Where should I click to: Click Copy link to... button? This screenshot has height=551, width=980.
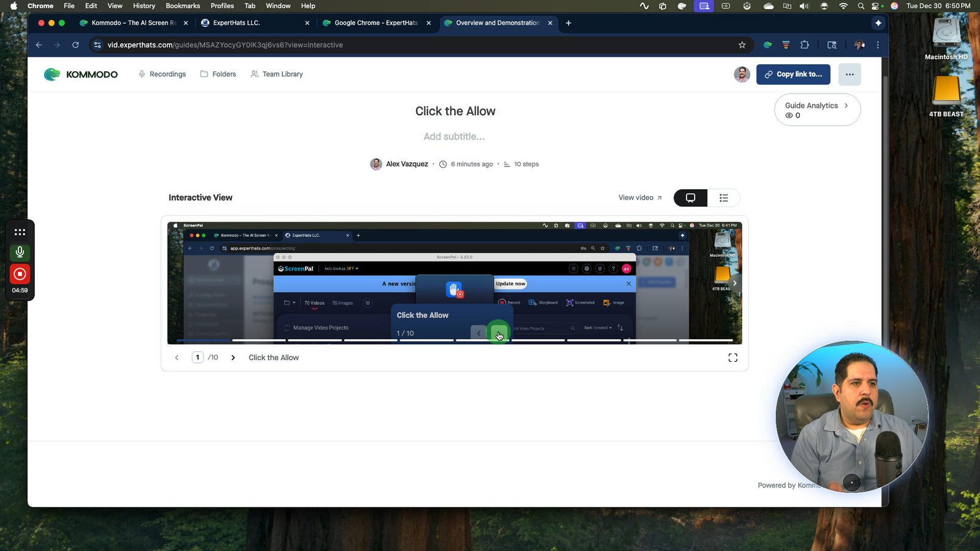click(x=793, y=74)
